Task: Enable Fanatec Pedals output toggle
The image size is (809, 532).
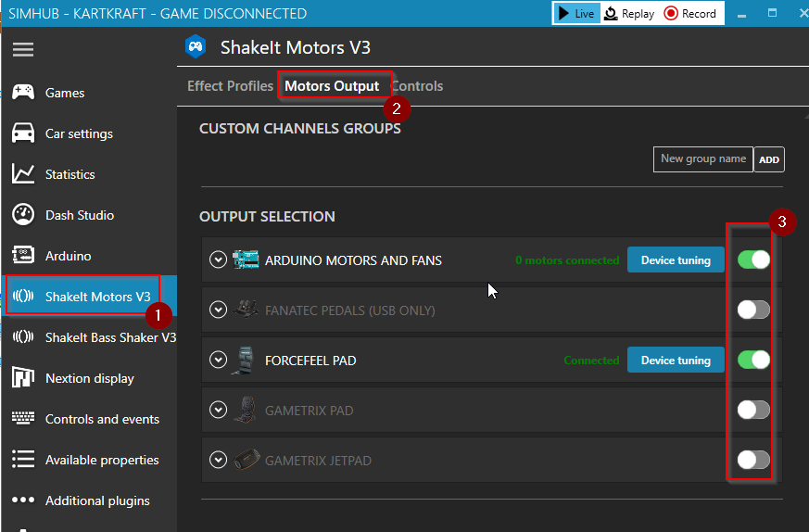Action: tap(753, 310)
